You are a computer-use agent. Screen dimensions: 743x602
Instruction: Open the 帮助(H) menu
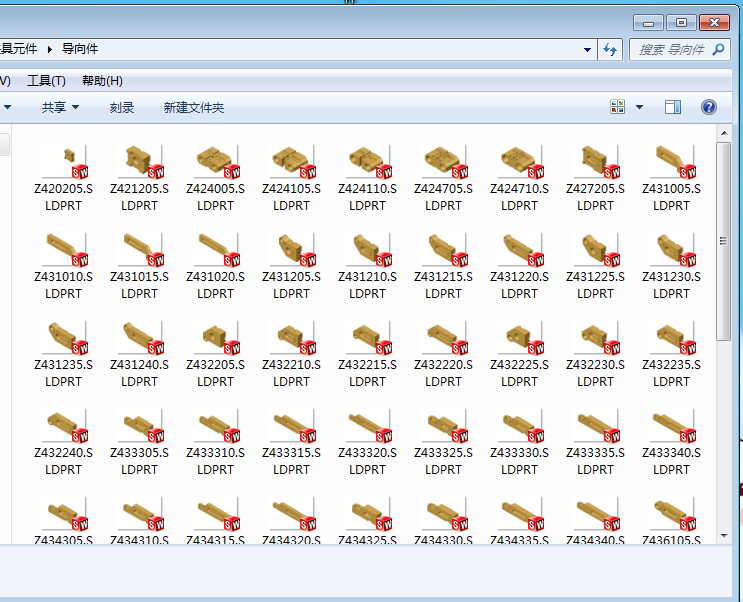click(102, 81)
